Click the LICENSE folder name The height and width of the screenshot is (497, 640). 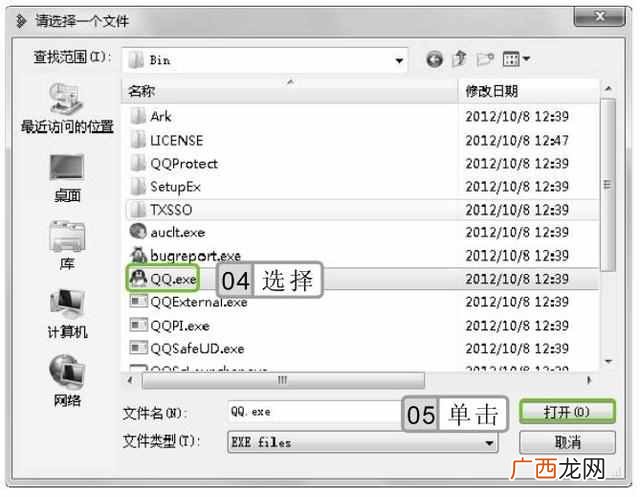point(177,140)
